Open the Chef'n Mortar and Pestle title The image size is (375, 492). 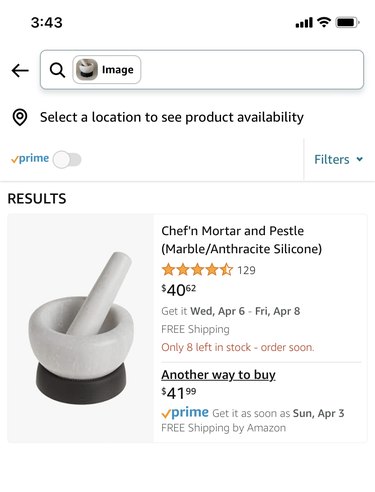click(x=241, y=240)
